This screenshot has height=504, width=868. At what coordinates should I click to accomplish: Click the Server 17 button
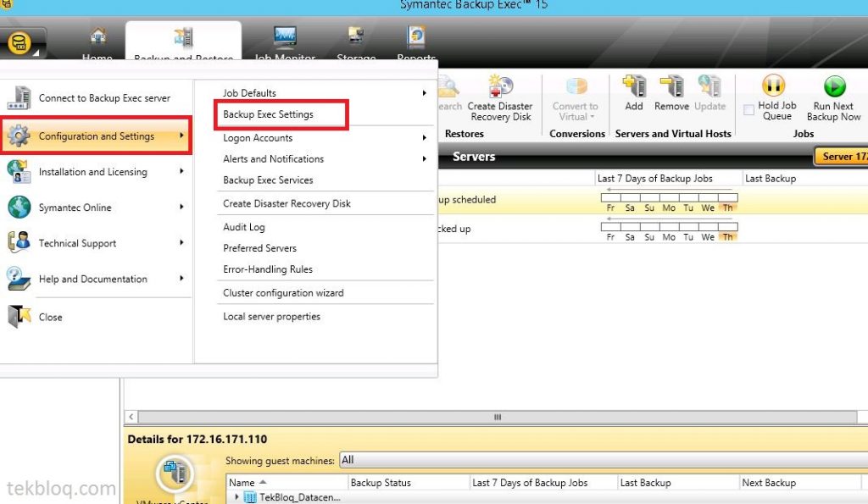pos(841,157)
